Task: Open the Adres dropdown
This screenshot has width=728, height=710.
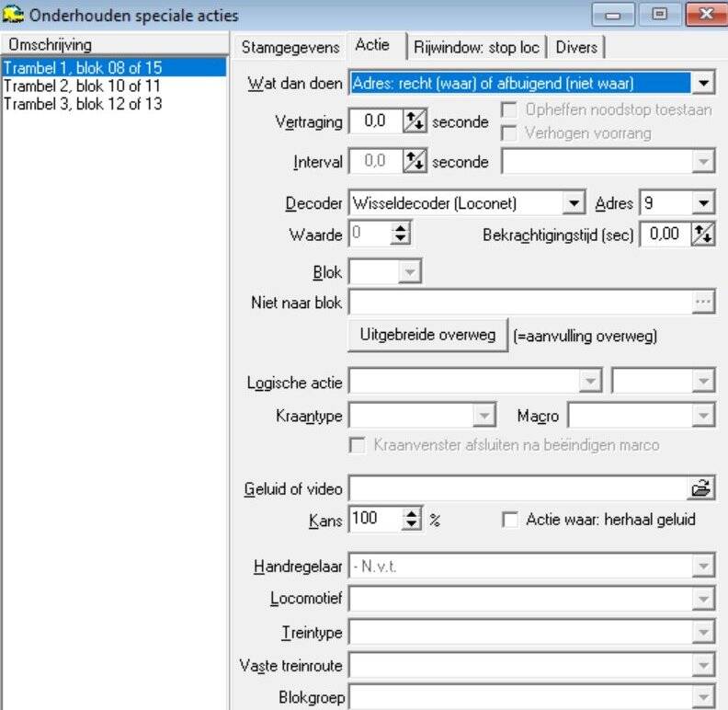Action: (x=703, y=203)
